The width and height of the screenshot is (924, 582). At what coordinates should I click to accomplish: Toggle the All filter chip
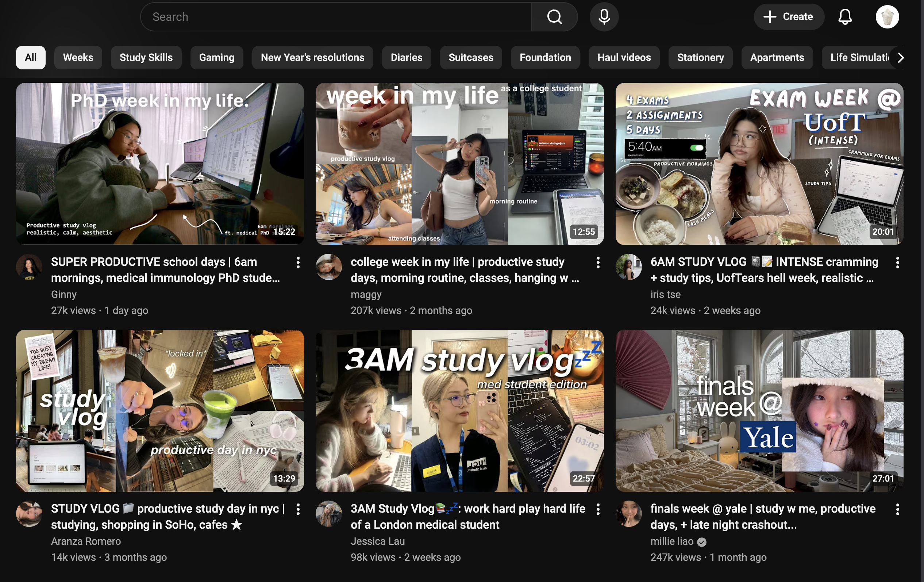point(31,57)
